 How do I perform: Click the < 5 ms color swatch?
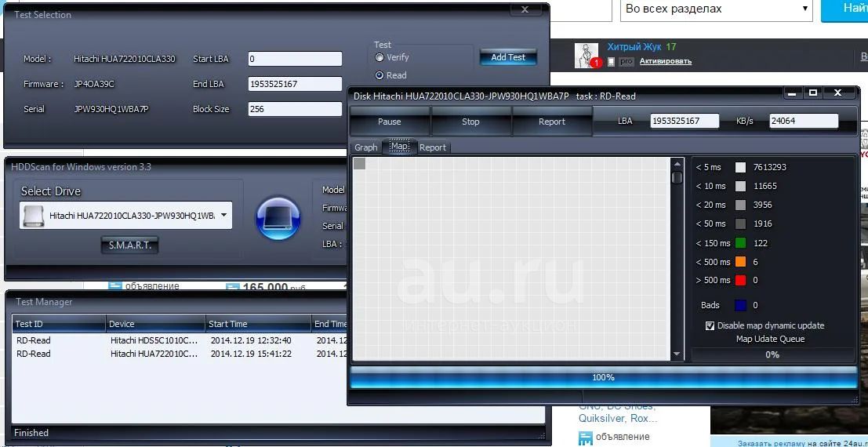point(740,167)
